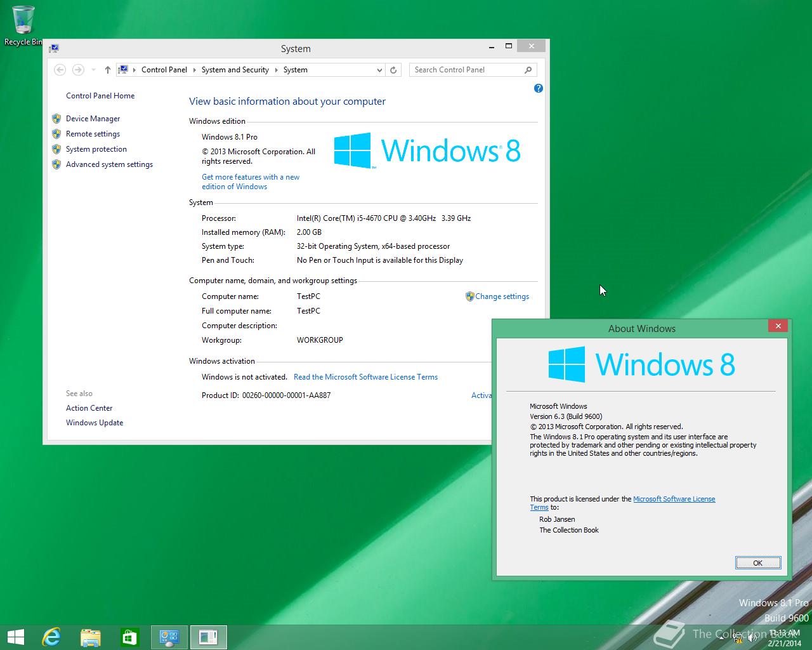Click the WORKGROUP value text
Screen dimensions: 812x650
pyautogui.click(x=320, y=340)
